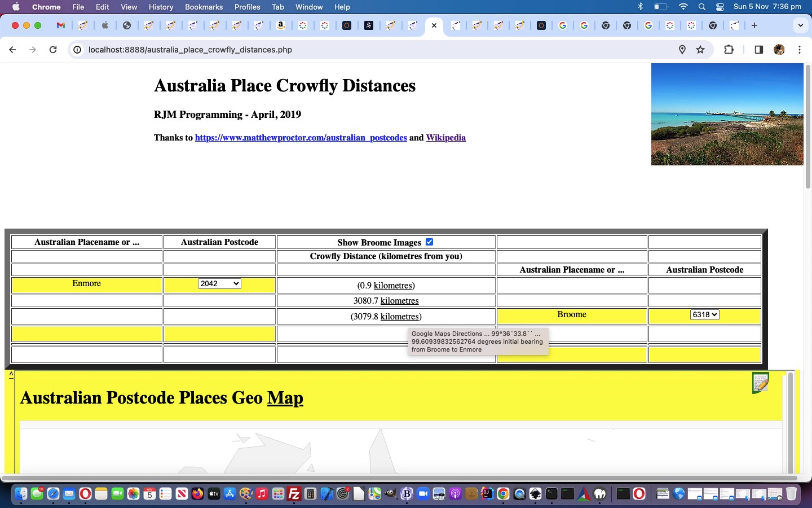Open Chrome side panel icon

coord(758,50)
